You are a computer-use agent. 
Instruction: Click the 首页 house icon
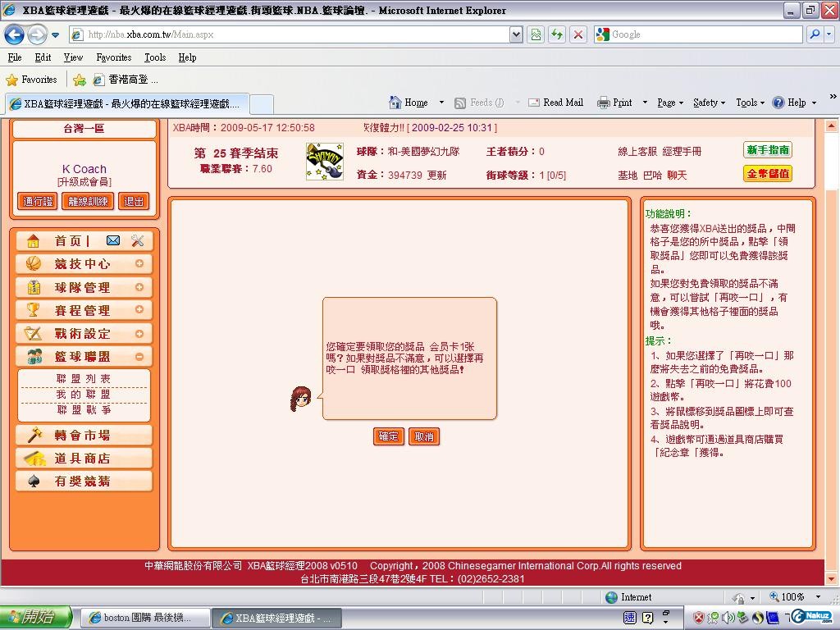point(33,240)
